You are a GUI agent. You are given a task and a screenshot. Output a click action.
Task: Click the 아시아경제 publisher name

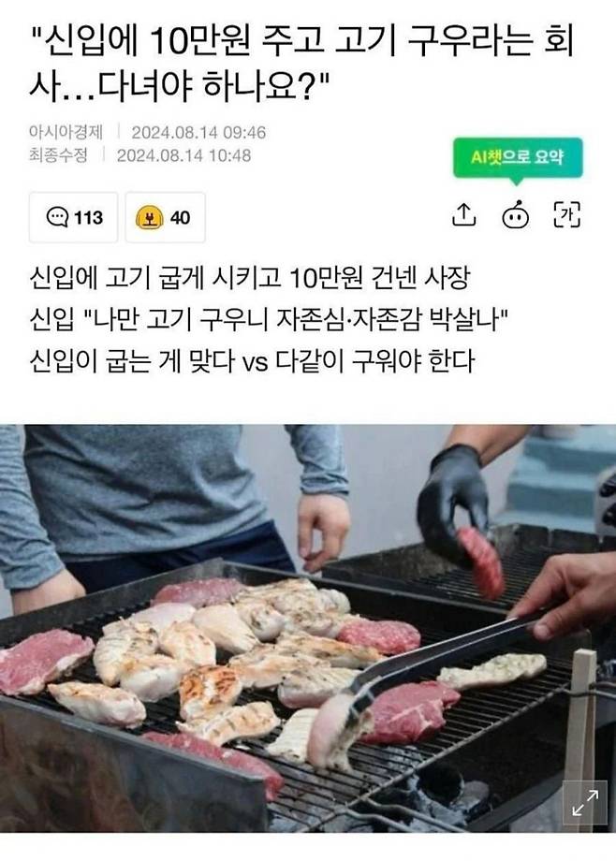point(66,132)
